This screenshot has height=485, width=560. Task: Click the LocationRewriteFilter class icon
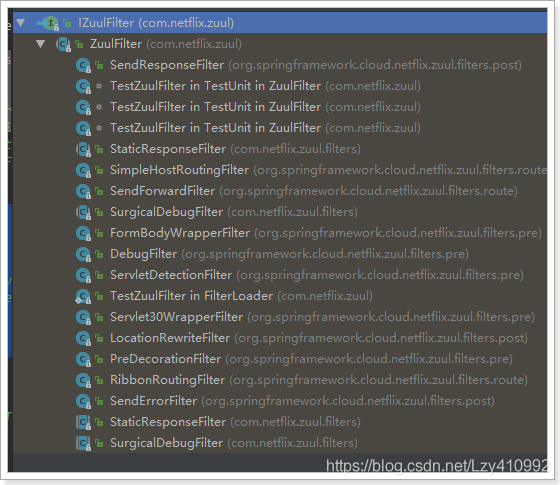tap(83, 338)
